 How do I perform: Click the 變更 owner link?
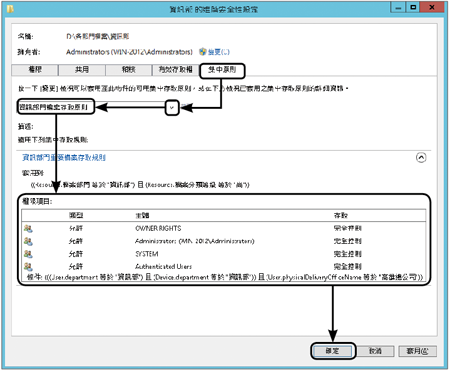coord(219,52)
